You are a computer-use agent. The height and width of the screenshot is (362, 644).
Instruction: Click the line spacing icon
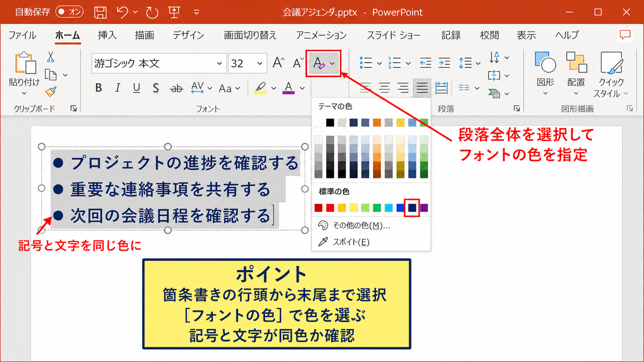(x=465, y=63)
